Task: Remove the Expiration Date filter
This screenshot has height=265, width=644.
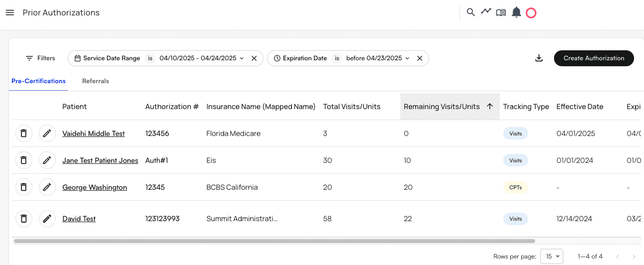Action: pos(420,58)
